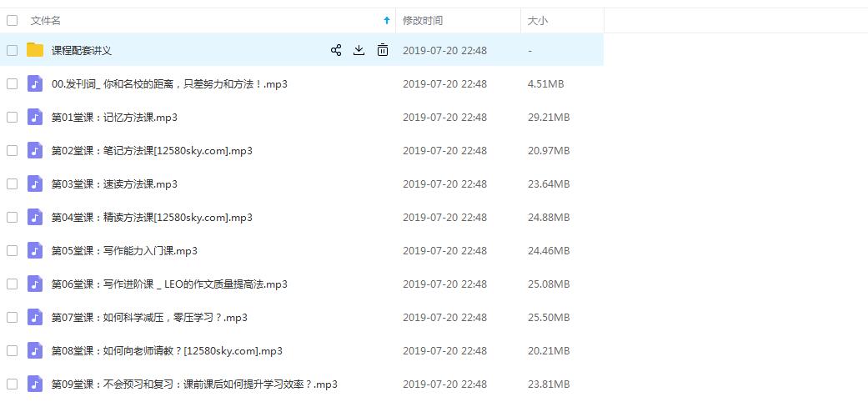Open 第02堂课：笔记方法课 mp3 file
Screen dimensions: 868x402
point(152,150)
